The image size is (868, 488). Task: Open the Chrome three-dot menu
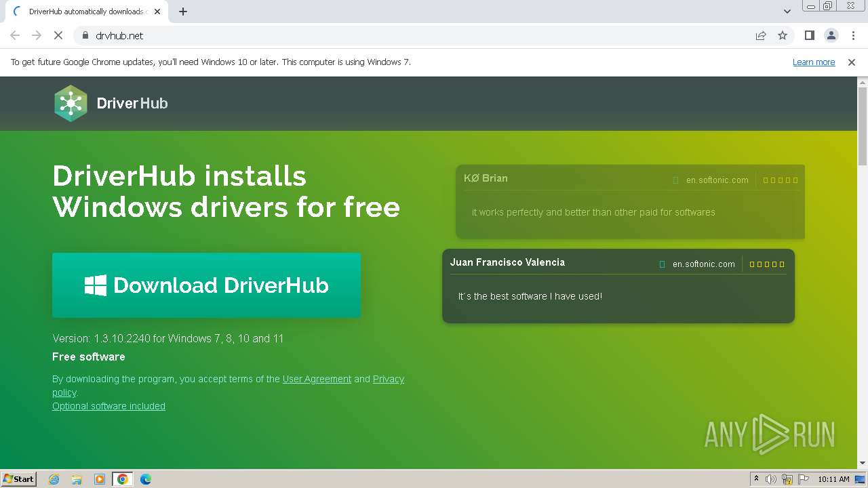(852, 35)
